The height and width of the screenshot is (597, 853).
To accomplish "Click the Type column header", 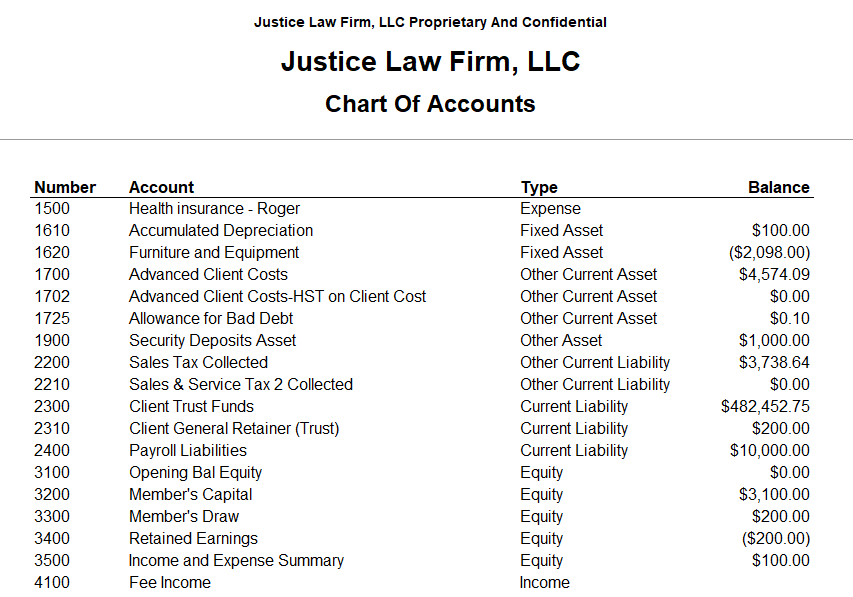I will click(539, 187).
